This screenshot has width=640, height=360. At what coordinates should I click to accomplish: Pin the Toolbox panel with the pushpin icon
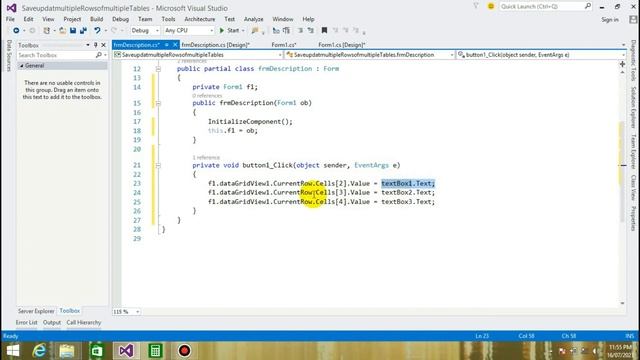coord(96,45)
